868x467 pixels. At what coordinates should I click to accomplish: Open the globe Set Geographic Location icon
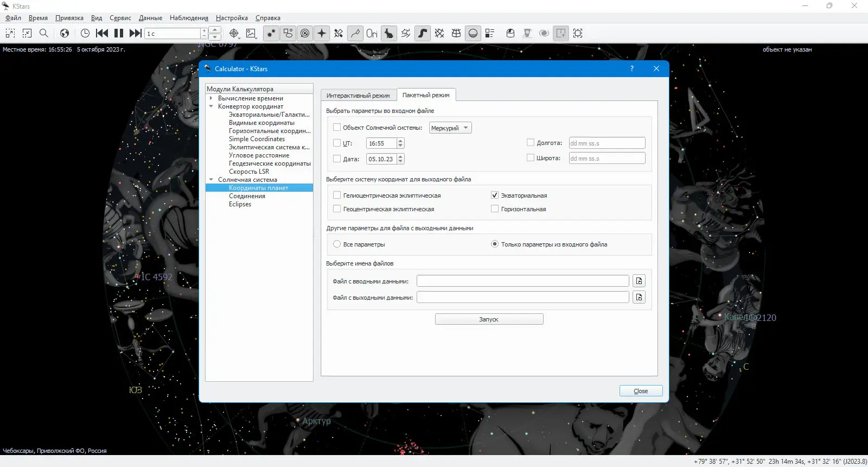coord(65,33)
